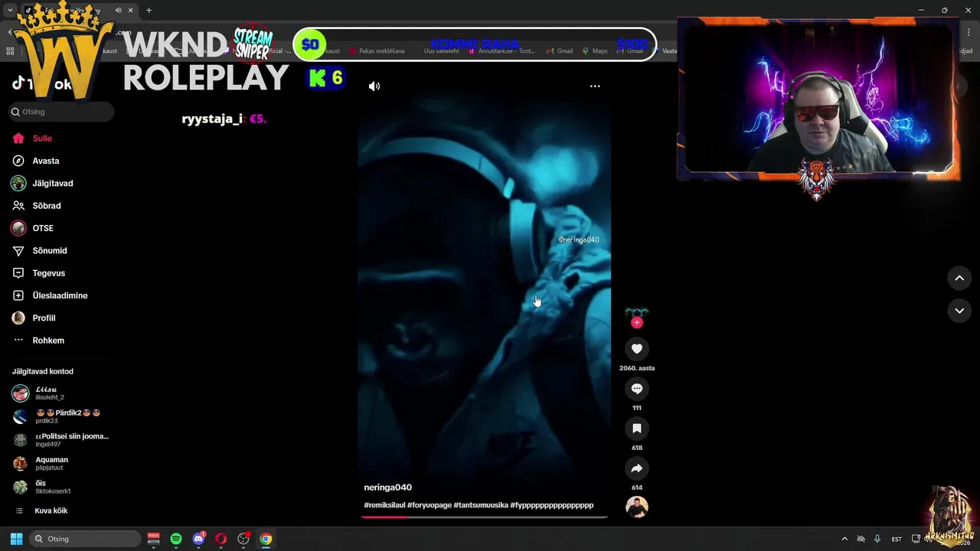Open OBS Studio from taskbar

(x=243, y=539)
